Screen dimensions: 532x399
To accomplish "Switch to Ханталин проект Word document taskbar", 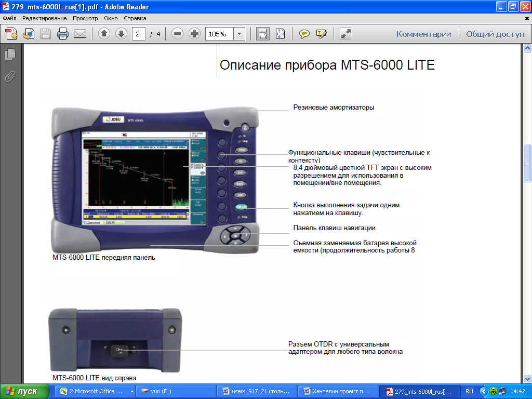I will 338,391.
